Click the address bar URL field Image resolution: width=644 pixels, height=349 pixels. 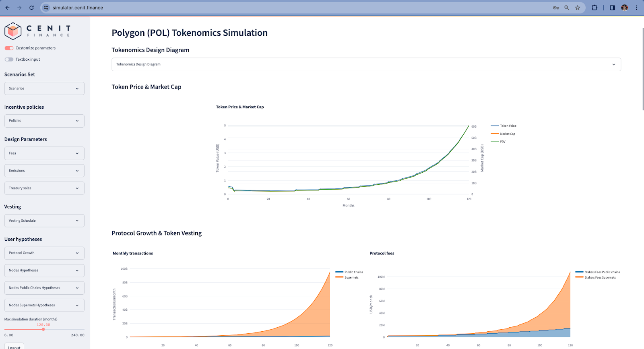click(x=298, y=8)
